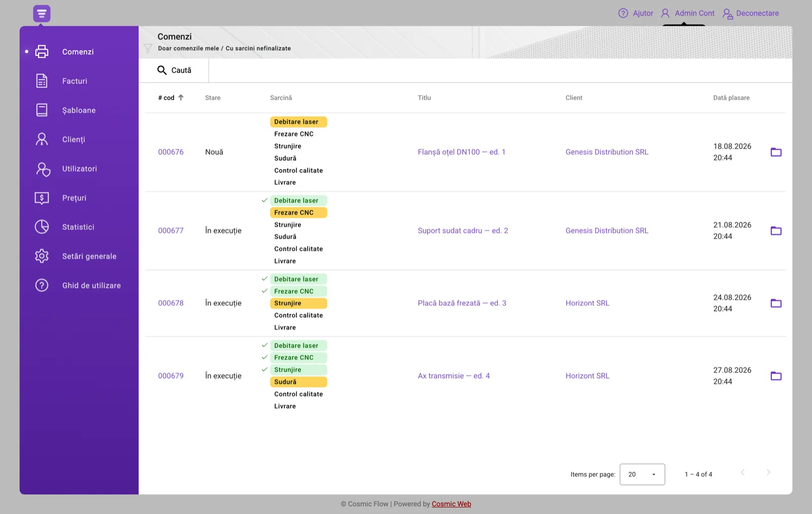This screenshot has height=514, width=812.
Task: Open the Clienți person icon
Action: click(42, 139)
